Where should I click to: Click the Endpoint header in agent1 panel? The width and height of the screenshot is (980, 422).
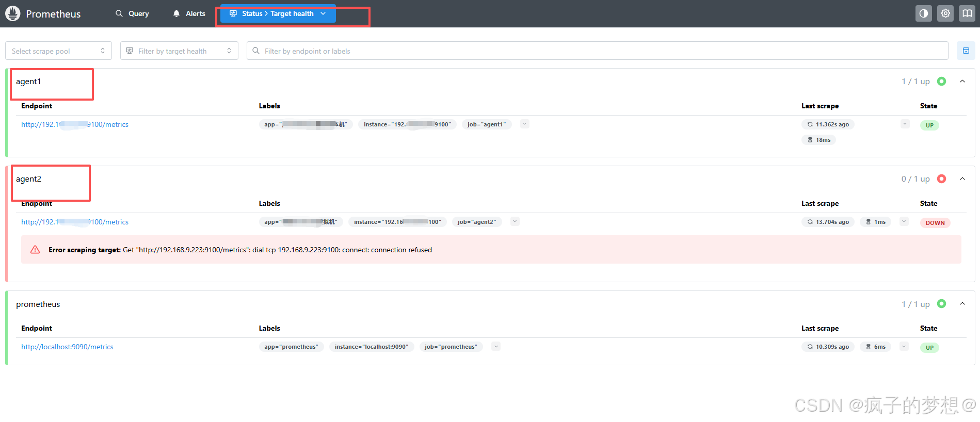(37, 106)
